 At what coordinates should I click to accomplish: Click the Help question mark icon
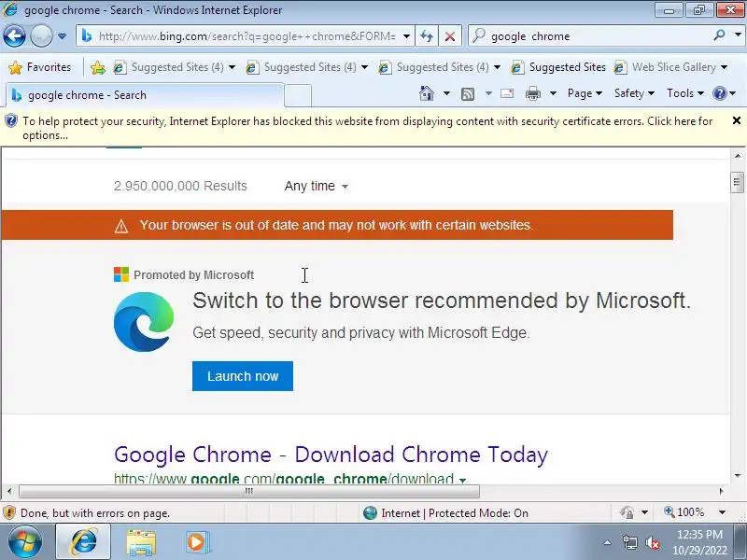pyautogui.click(x=719, y=93)
